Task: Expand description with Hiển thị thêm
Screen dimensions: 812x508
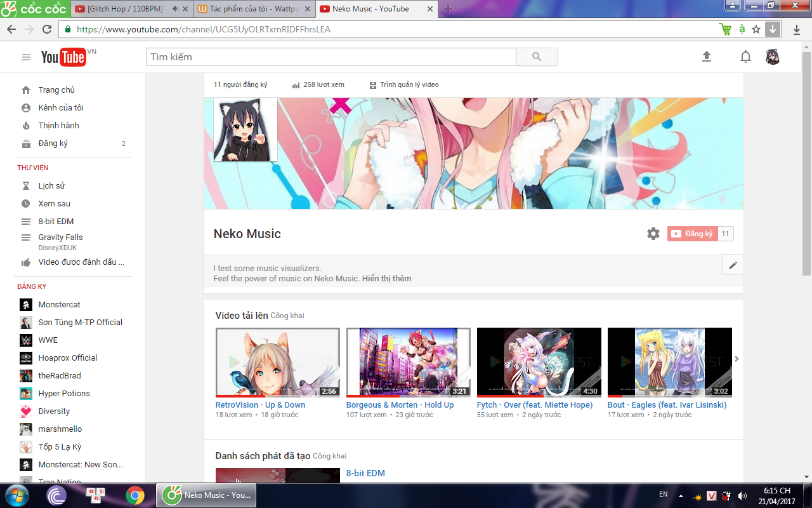Action: pyautogui.click(x=386, y=278)
